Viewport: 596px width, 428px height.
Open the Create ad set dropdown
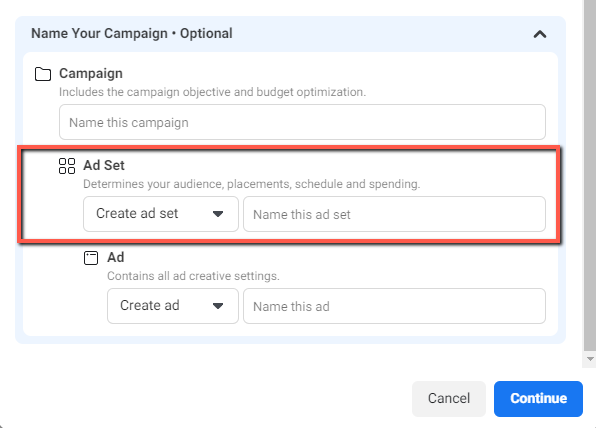pyautogui.click(x=161, y=214)
